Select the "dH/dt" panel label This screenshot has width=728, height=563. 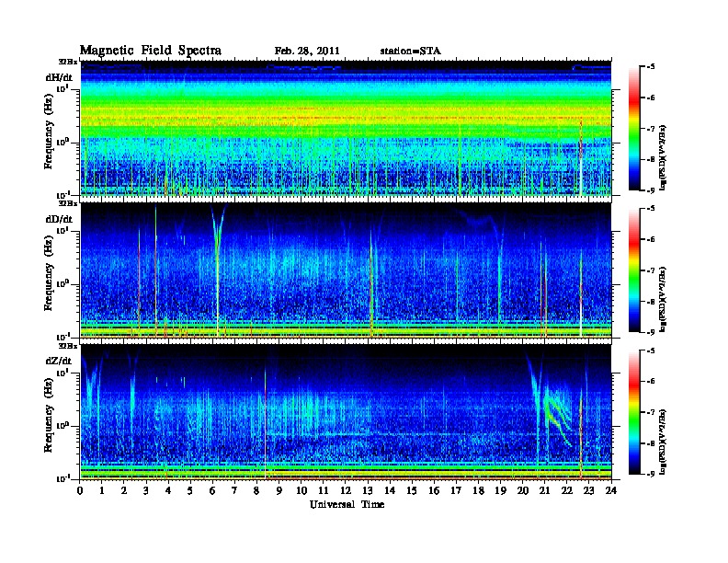(x=59, y=77)
